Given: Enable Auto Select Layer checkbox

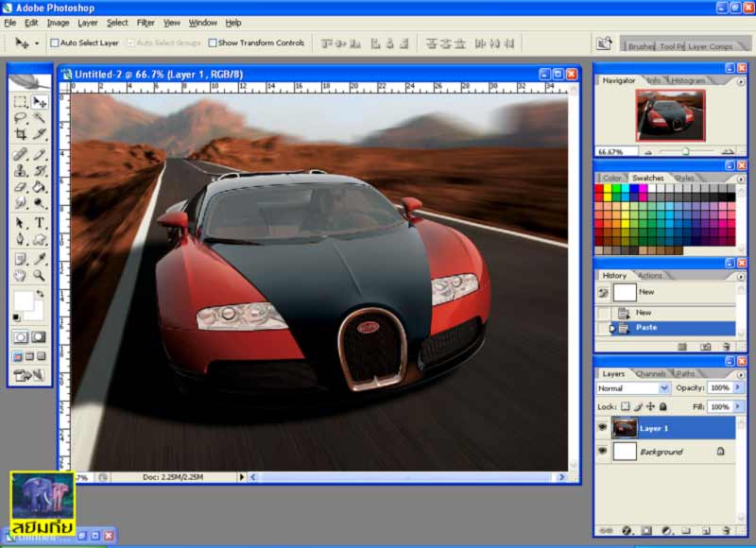Looking at the screenshot, I should coord(55,43).
